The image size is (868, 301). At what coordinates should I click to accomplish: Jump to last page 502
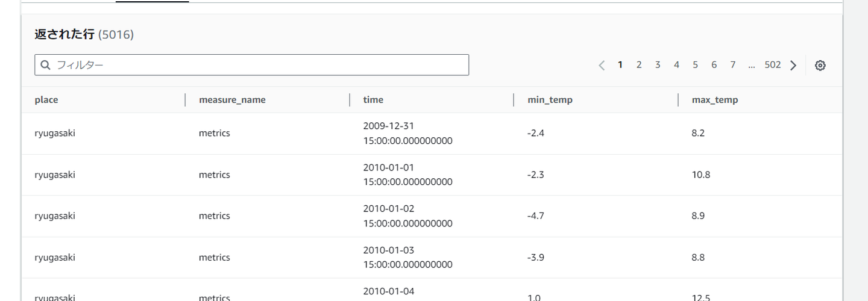coord(772,65)
